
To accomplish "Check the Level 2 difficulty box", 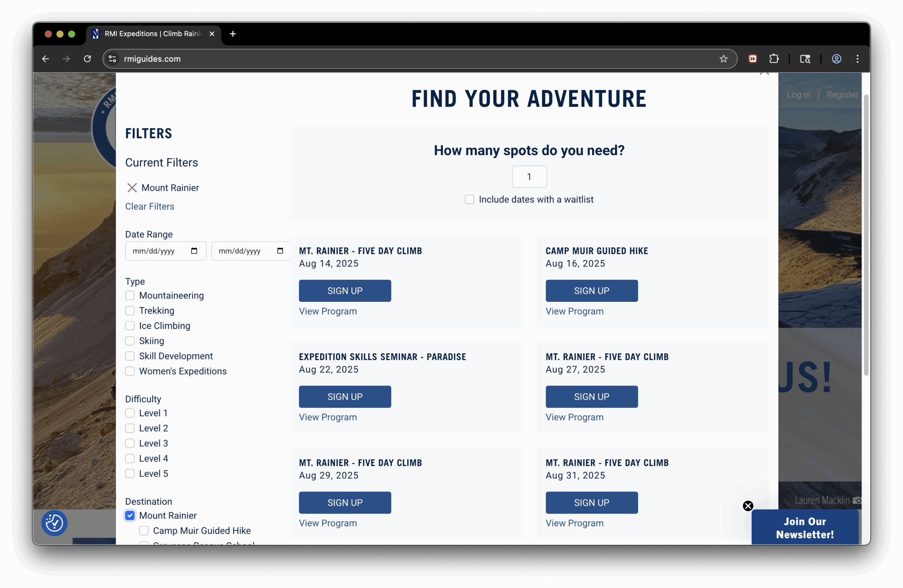I will tap(130, 428).
